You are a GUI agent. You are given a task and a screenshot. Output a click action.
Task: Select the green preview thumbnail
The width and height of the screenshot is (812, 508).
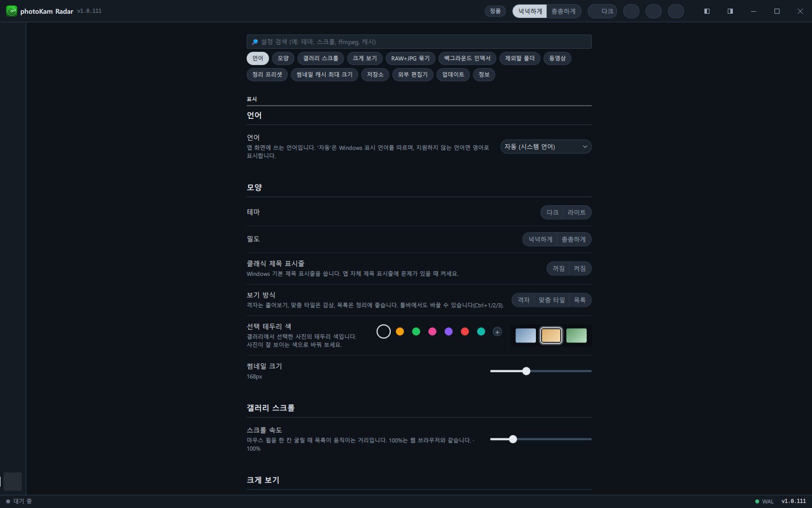click(x=577, y=336)
